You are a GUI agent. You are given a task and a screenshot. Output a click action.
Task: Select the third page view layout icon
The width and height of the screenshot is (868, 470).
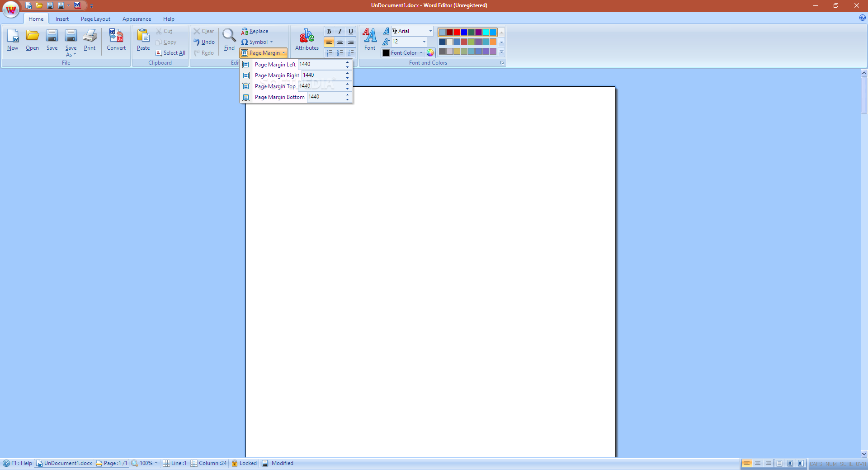[801, 463]
